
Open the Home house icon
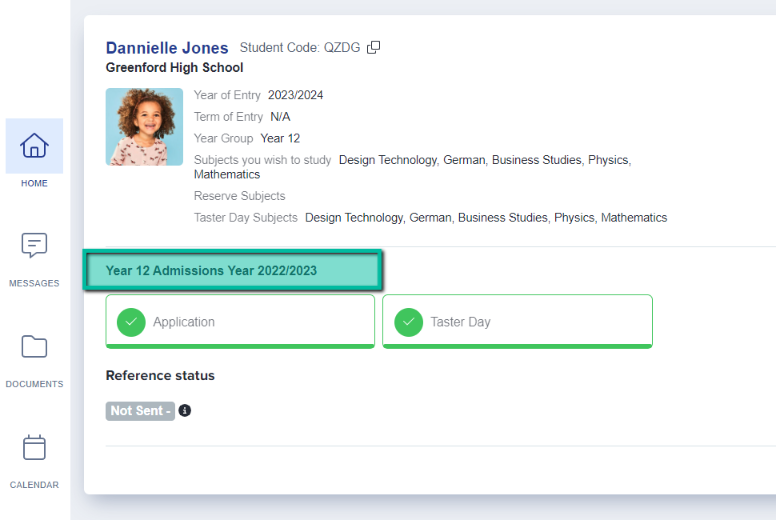tap(34, 145)
